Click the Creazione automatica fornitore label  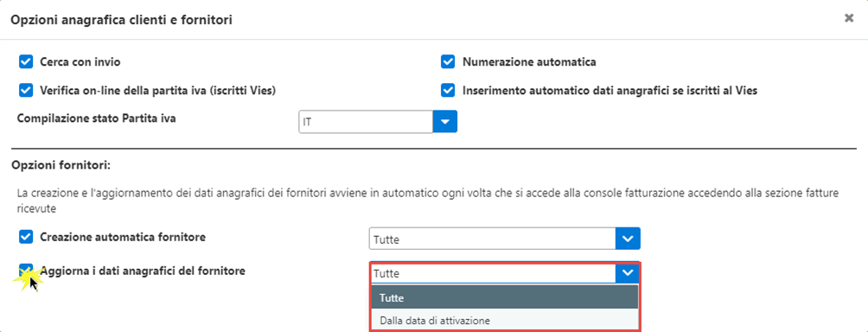coord(123,237)
